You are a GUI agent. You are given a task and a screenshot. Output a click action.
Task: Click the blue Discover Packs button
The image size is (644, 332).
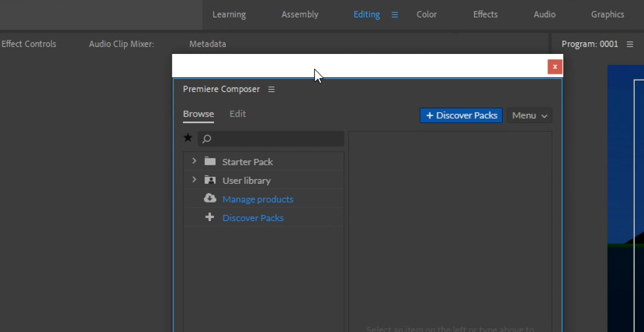tap(461, 115)
